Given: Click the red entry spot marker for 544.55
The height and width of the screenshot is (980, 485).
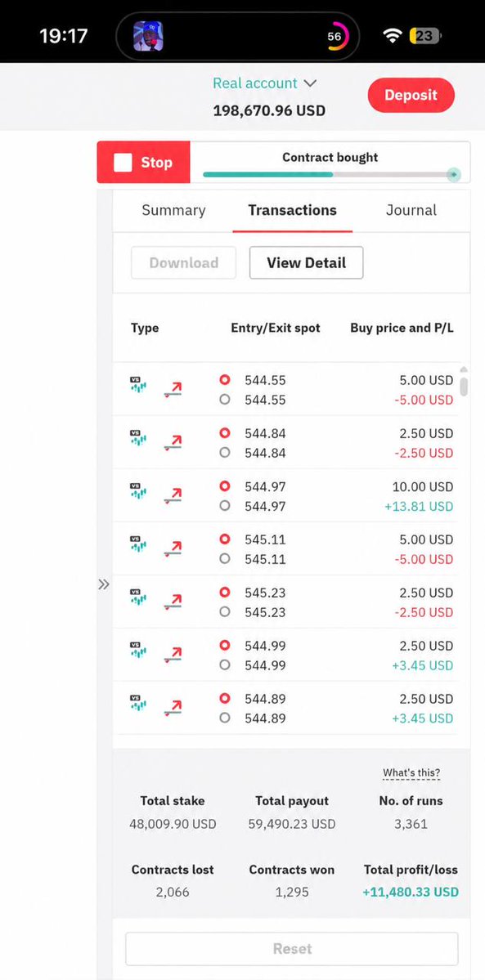Looking at the screenshot, I should [x=225, y=379].
